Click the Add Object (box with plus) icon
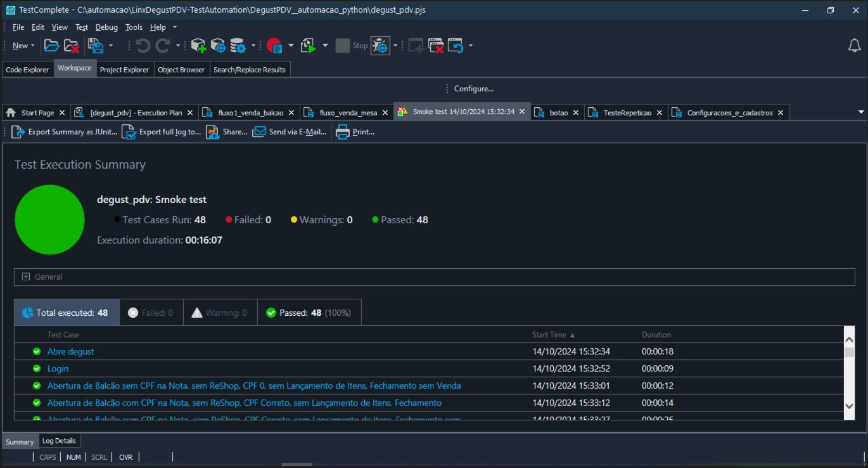Image resolution: width=868 pixels, height=468 pixels. click(x=198, y=46)
